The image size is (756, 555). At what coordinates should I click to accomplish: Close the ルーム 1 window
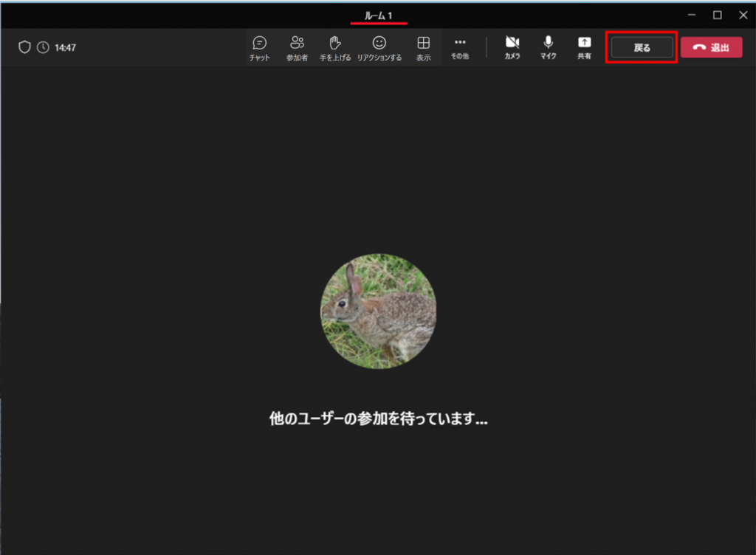[x=743, y=15]
